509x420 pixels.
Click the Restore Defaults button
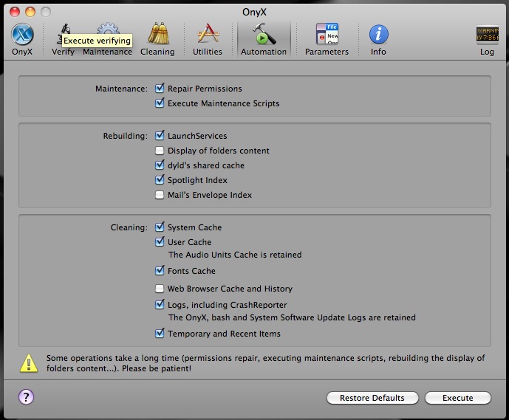pos(372,398)
